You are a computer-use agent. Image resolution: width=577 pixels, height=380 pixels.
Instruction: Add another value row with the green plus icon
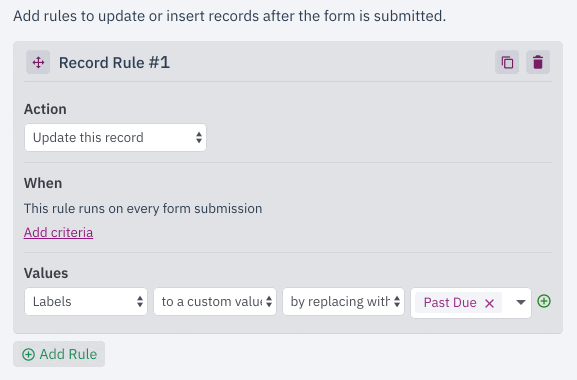tap(544, 301)
